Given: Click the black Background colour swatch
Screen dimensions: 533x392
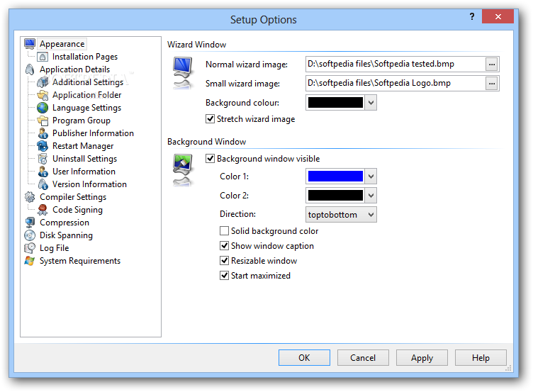Looking at the screenshot, I should [335, 103].
